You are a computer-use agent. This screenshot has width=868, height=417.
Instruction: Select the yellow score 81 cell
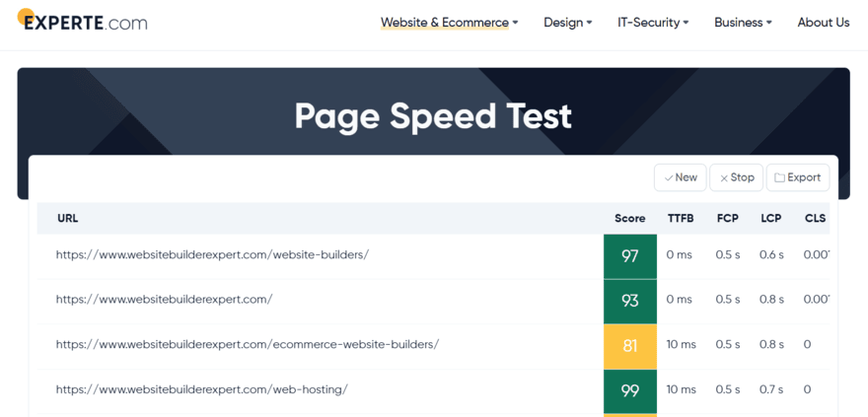(630, 346)
